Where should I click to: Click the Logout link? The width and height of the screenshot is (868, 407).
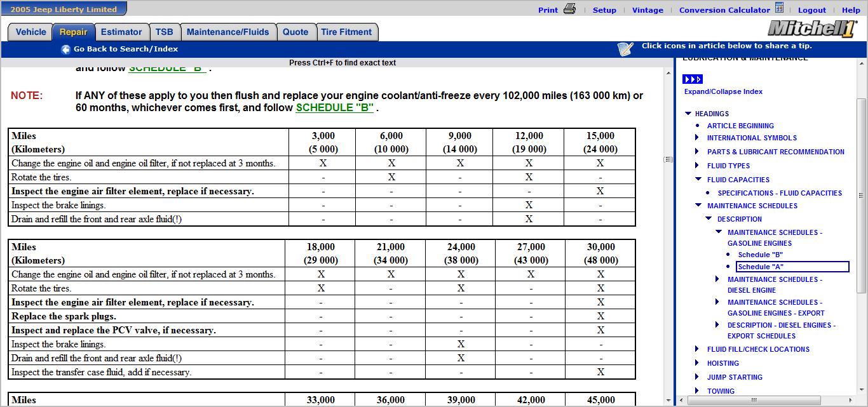pos(811,10)
